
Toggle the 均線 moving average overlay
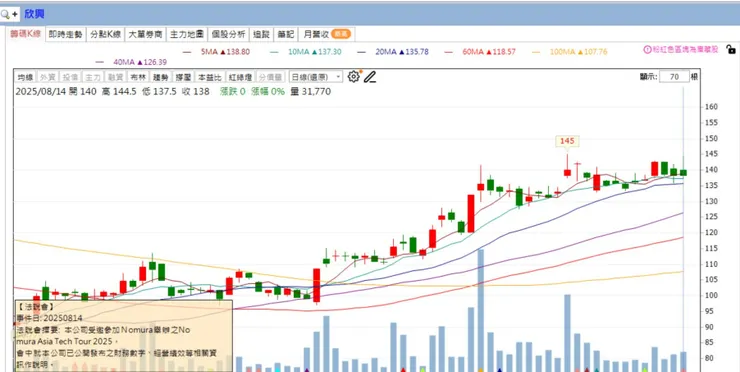[x=25, y=77]
